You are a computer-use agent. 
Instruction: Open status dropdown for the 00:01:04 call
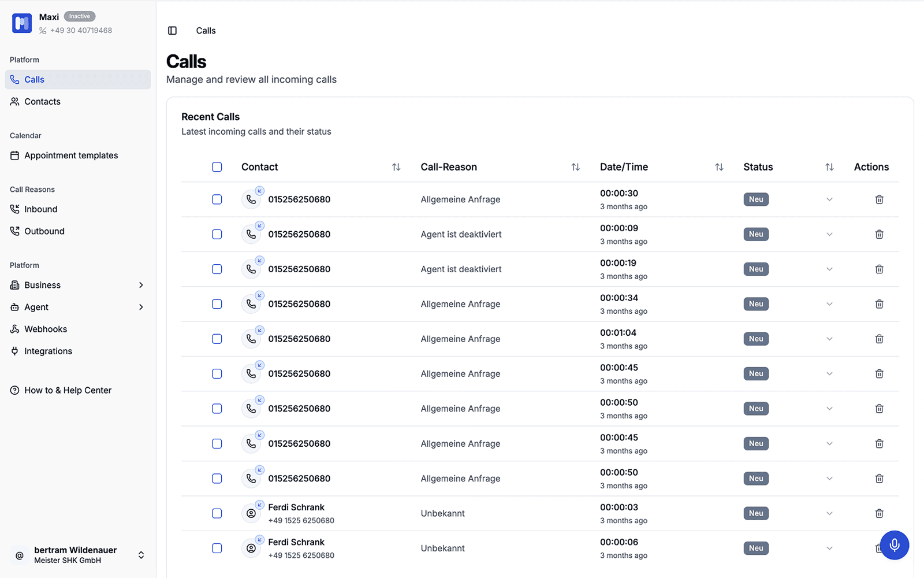coord(829,339)
